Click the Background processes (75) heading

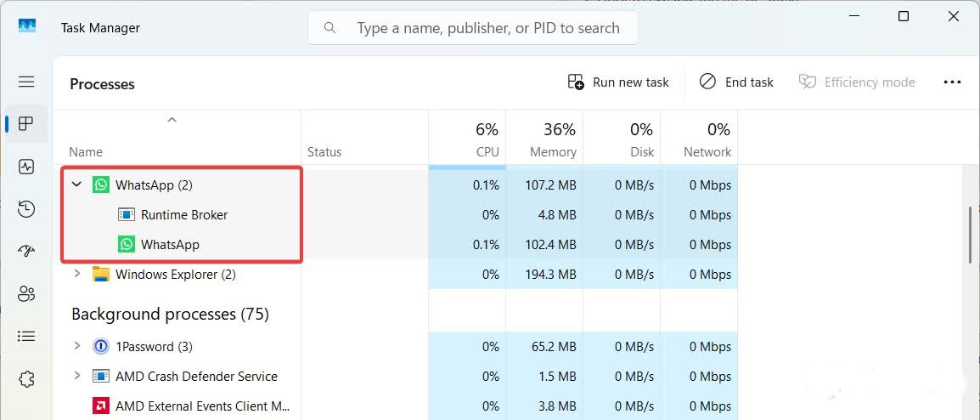[x=170, y=314]
